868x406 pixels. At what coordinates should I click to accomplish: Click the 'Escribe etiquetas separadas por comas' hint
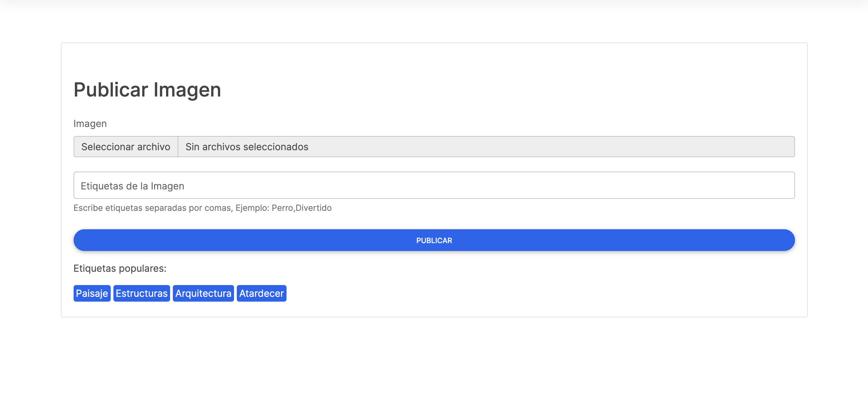[202, 208]
